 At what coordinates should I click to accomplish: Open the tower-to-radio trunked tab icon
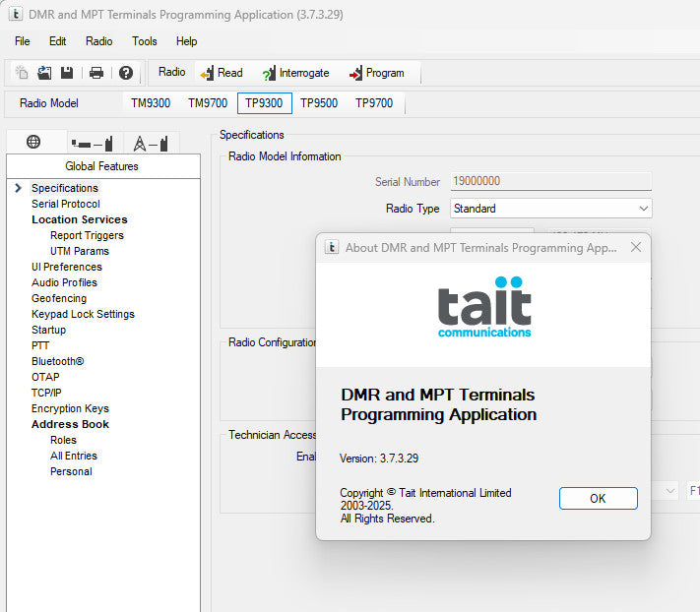coord(151,144)
